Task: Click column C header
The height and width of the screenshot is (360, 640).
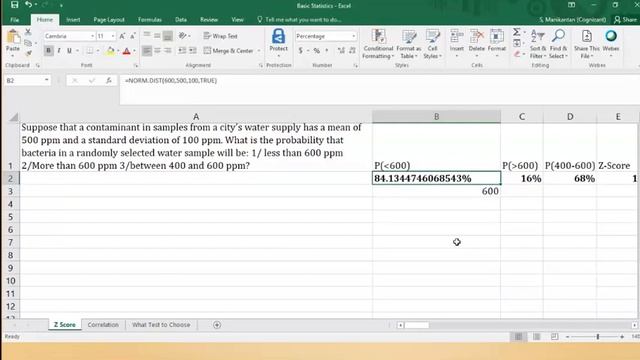Action: [x=522, y=117]
